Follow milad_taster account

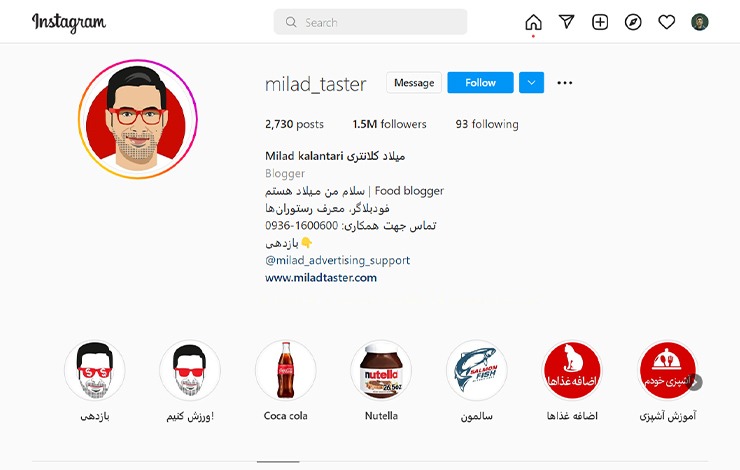click(480, 83)
